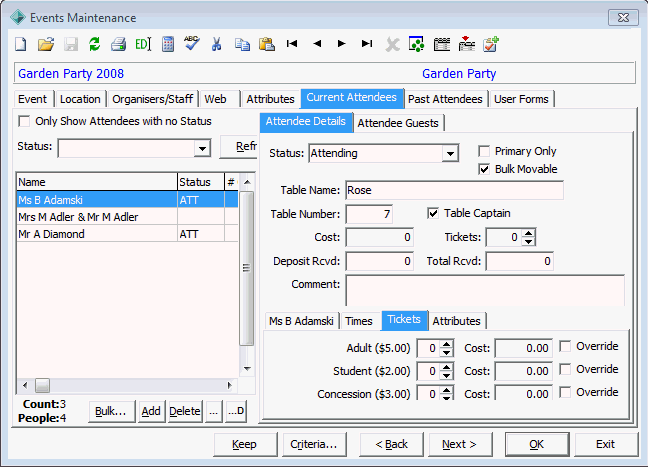
Task: Switch to the Past Attendees tab
Action: pyautogui.click(x=445, y=99)
